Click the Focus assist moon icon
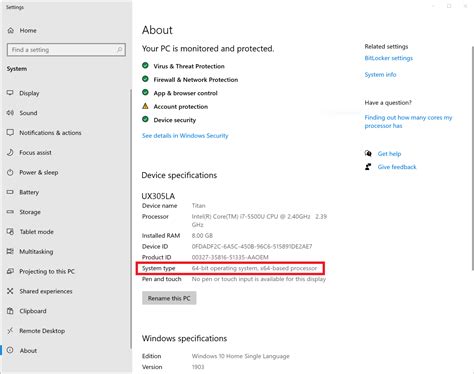 [x=10, y=152]
